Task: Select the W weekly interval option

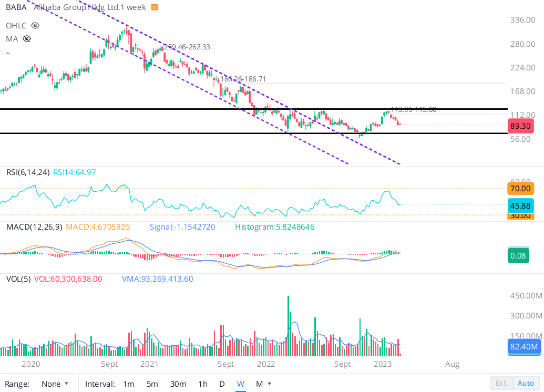Action: coord(240,384)
